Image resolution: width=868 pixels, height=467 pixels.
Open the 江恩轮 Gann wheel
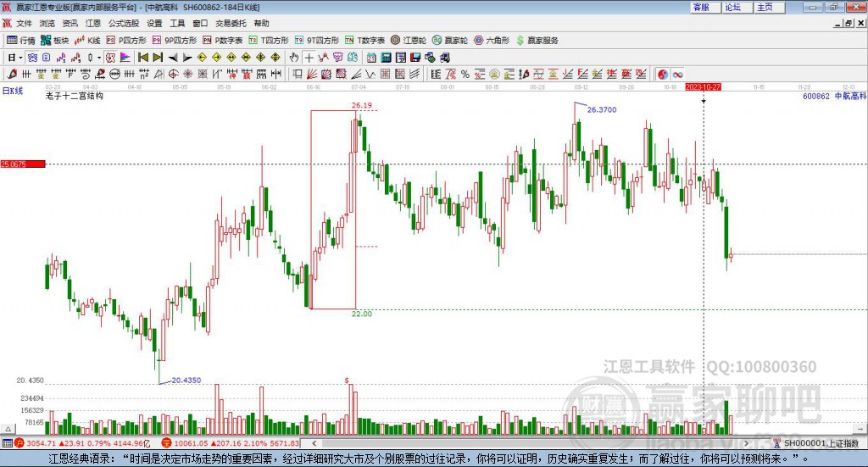click(409, 41)
